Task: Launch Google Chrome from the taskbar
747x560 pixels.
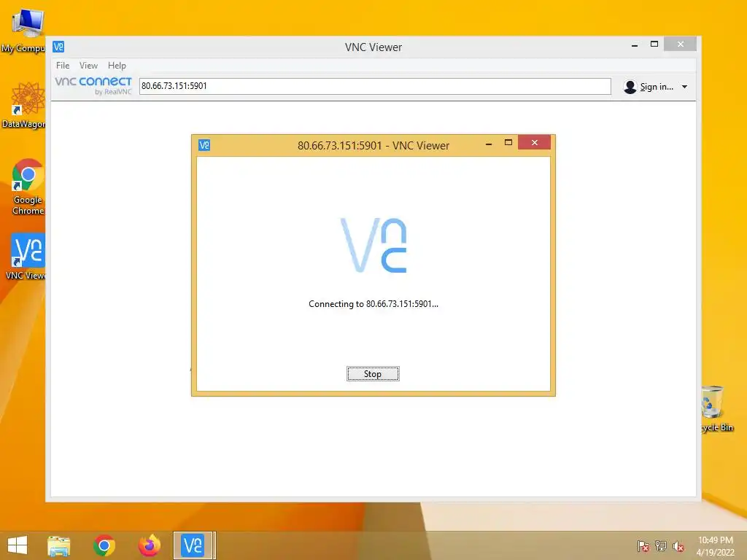Action: pos(104,545)
